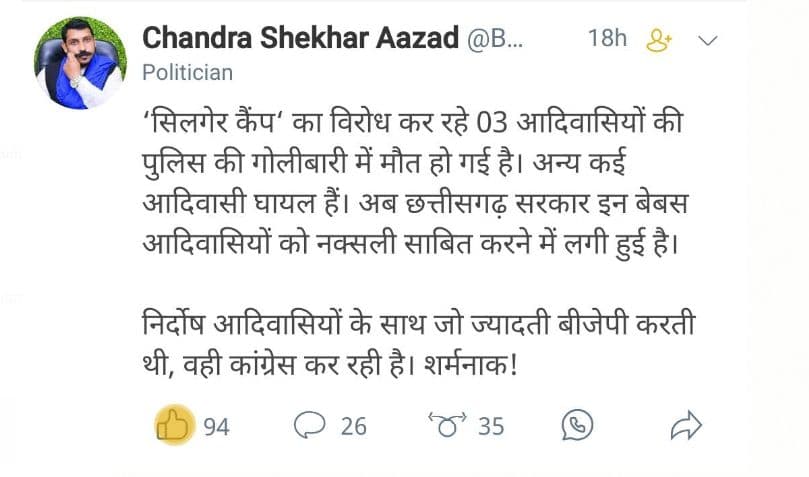The height and width of the screenshot is (477, 809).
Task: Click the share arrow icon
Action: pyautogui.click(x=686, y=427)
